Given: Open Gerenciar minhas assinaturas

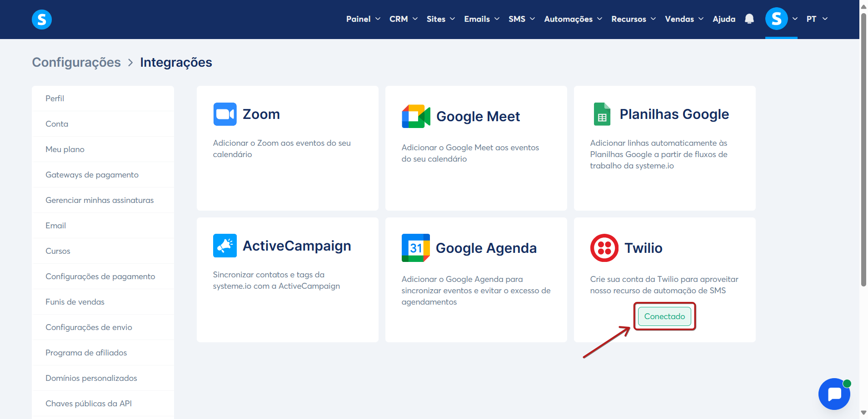Looking at the screenshot, I should [x=103, y=200].
